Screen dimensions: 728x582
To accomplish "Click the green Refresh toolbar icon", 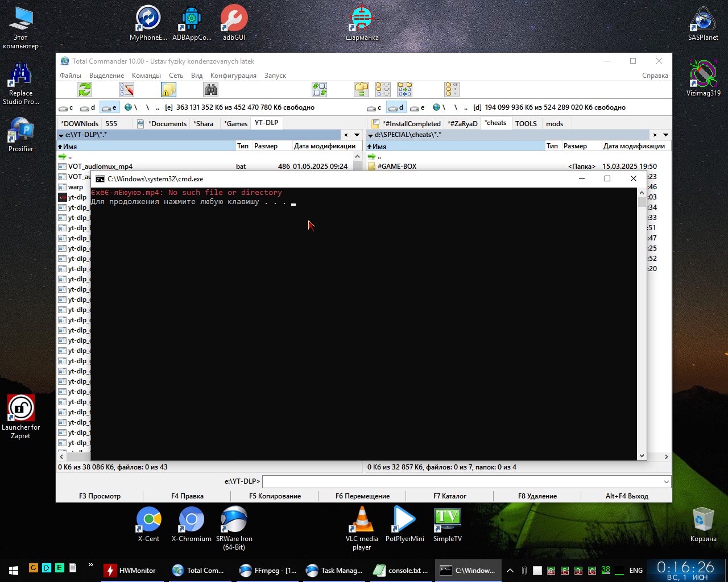I will (x=85, y=90).
